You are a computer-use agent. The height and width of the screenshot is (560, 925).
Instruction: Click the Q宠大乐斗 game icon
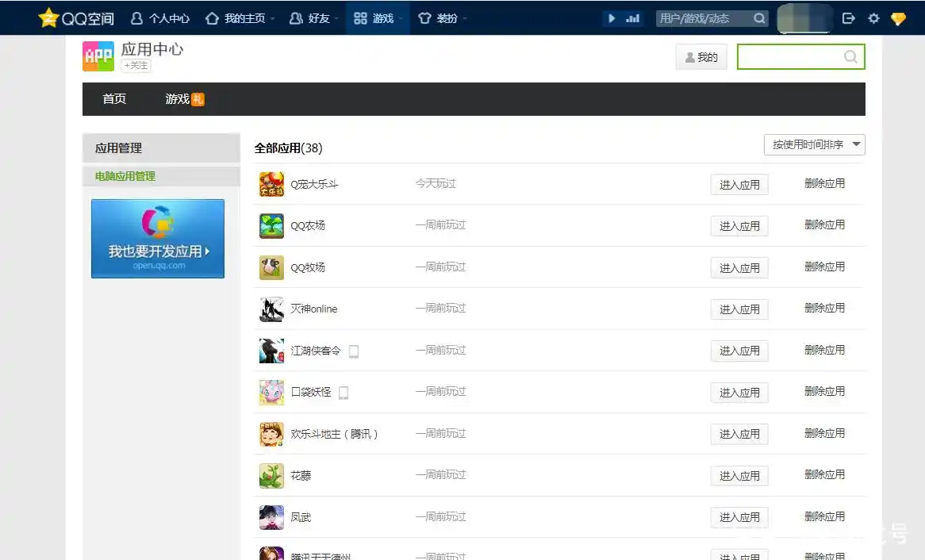[x=271, y=185]
